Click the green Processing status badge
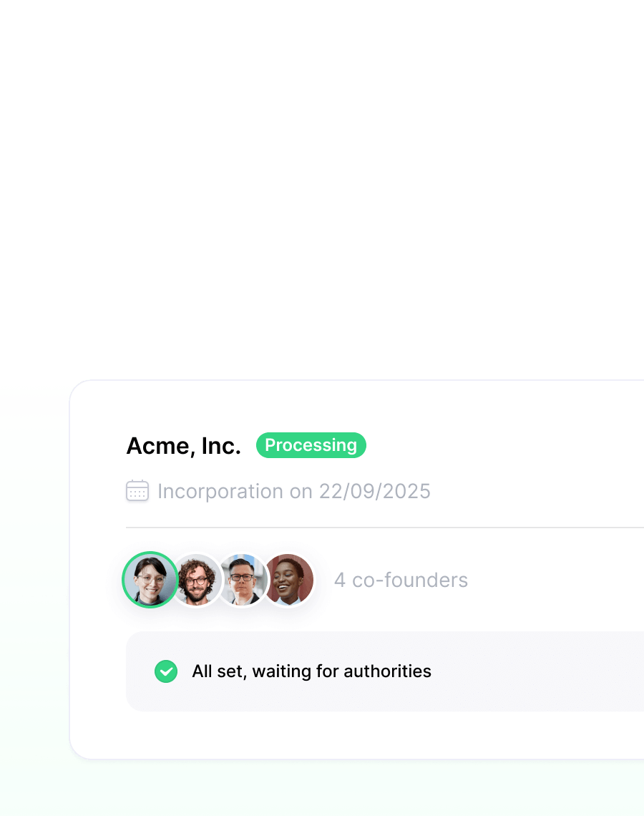 [311, 445]
